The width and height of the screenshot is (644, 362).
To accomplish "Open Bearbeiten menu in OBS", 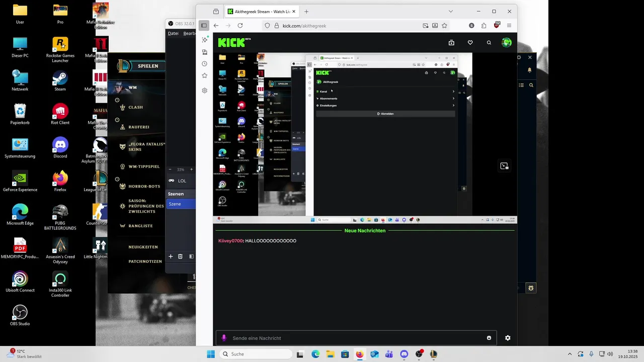I will pyautogui.click(x=189, y=33).
